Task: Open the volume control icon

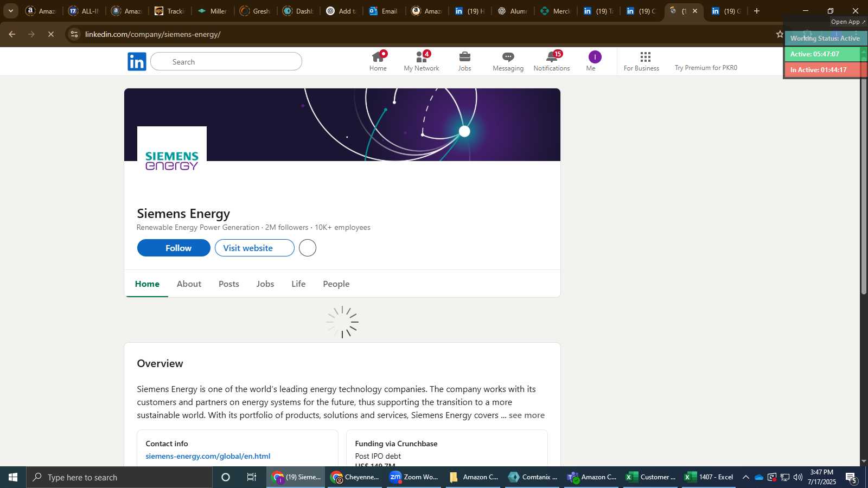Action: (x=797, y=477)
